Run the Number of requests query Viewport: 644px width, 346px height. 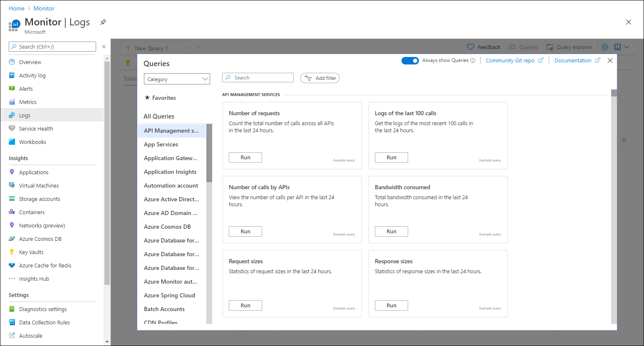click(245, 157)
